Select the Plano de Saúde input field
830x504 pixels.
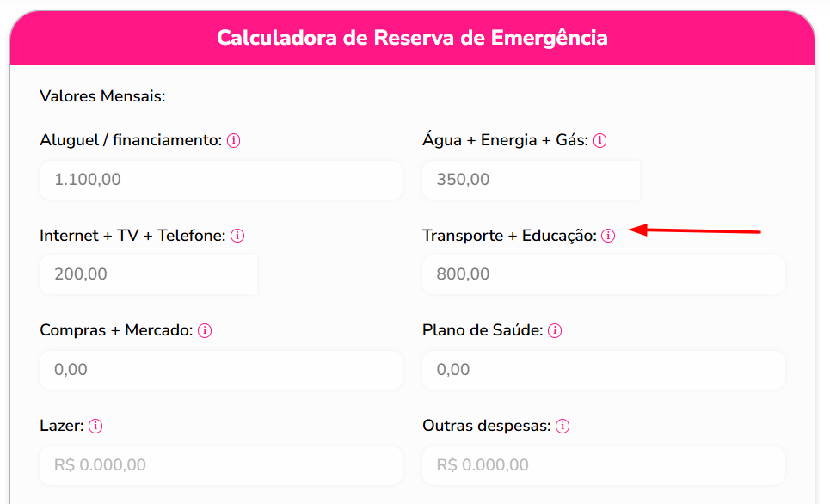(604, 370)
